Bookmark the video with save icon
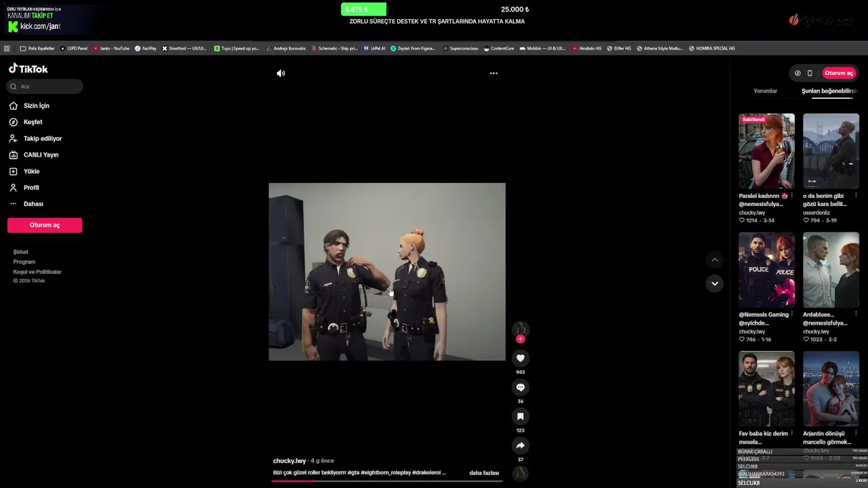 point(520,416)
